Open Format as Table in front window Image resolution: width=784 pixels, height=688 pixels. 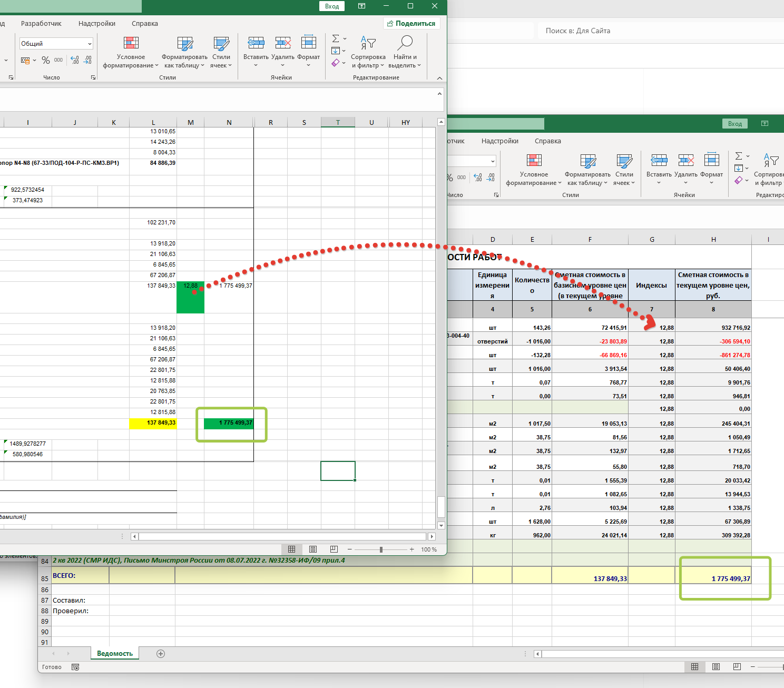coord(184,43)
